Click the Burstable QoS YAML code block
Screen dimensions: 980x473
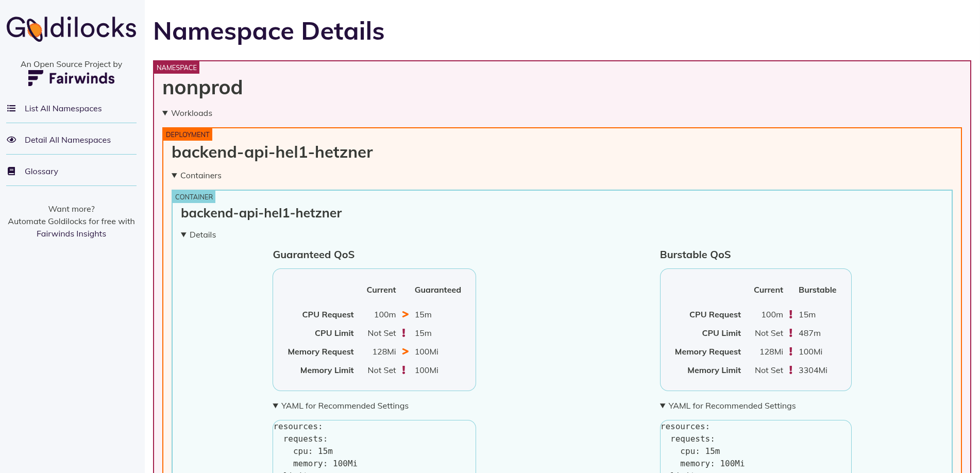(755, 446)
